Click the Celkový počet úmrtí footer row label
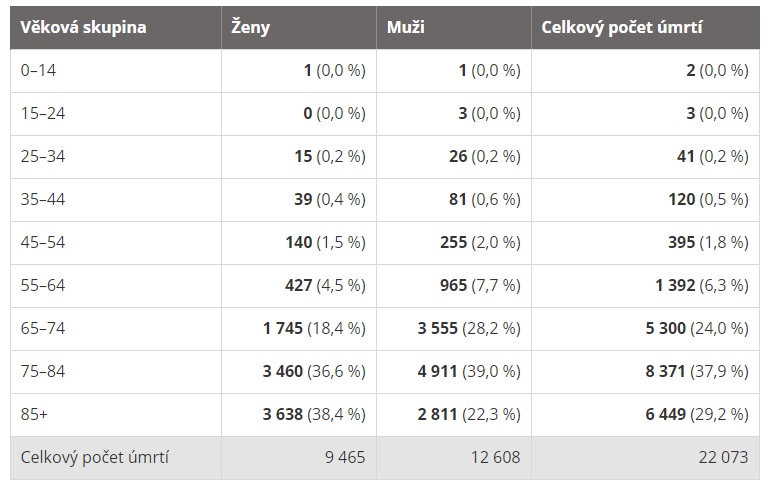The image size is (769, 489). coord(95,458)
